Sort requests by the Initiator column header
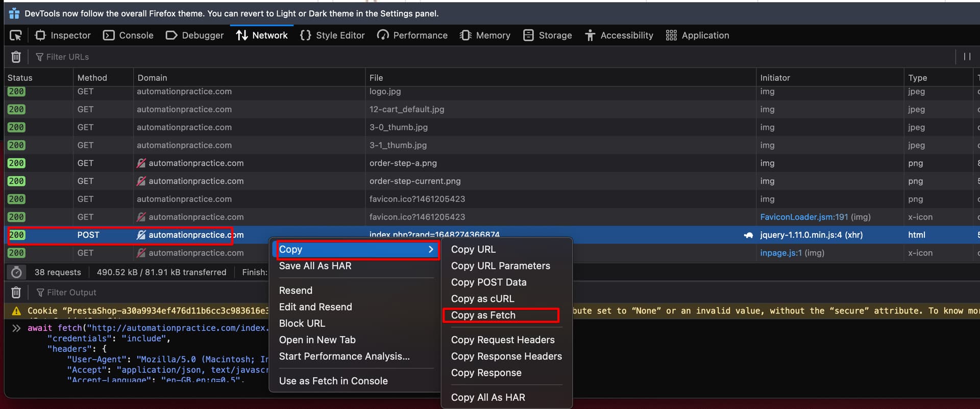Screen dimensions: 980x409 pos(829,78)
